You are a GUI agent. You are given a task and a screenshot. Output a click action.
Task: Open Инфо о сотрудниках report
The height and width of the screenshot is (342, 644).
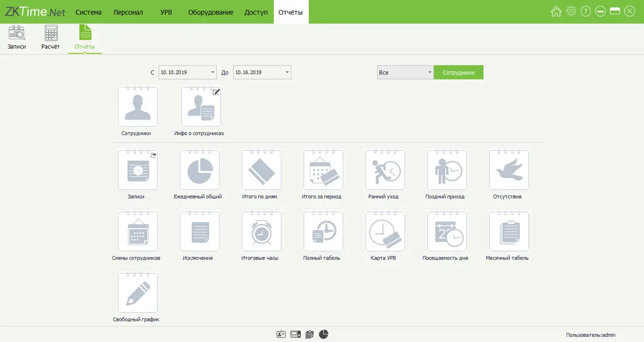pyautogui.click(x=201, y=107)
